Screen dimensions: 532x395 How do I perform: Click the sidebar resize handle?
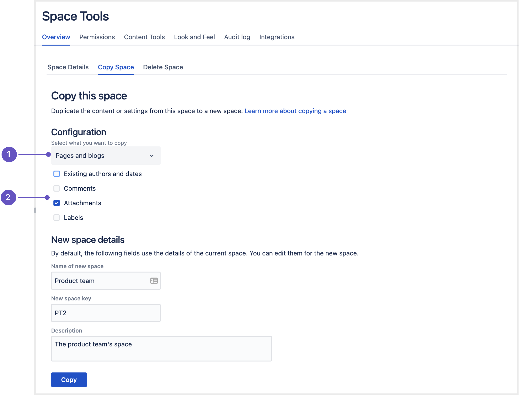pyautogui.click(x=35, y=210)
